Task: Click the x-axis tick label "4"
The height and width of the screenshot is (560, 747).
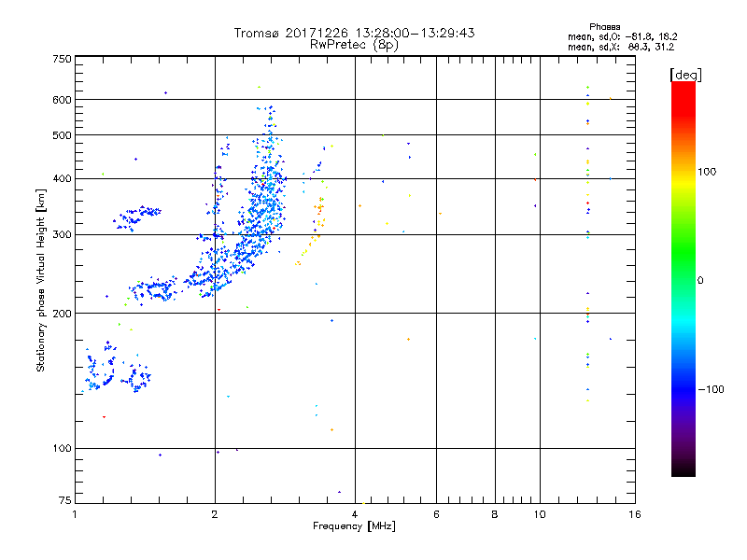Action: [x=355, y=514]
